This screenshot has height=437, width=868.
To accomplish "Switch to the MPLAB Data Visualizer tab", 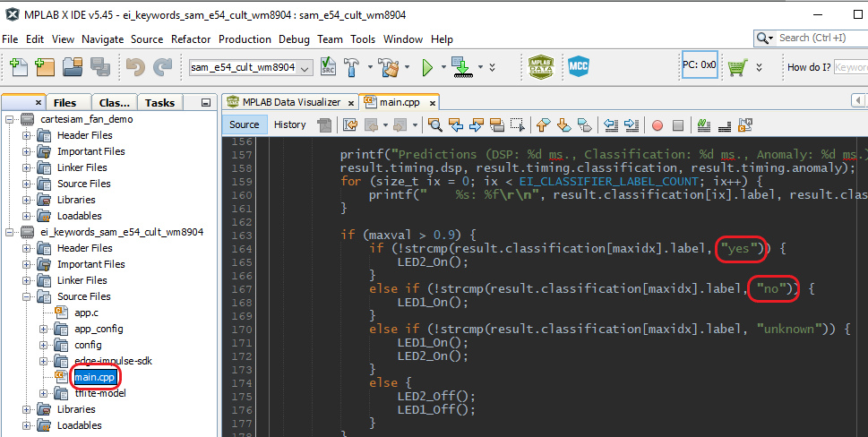I will click(289, 102).
